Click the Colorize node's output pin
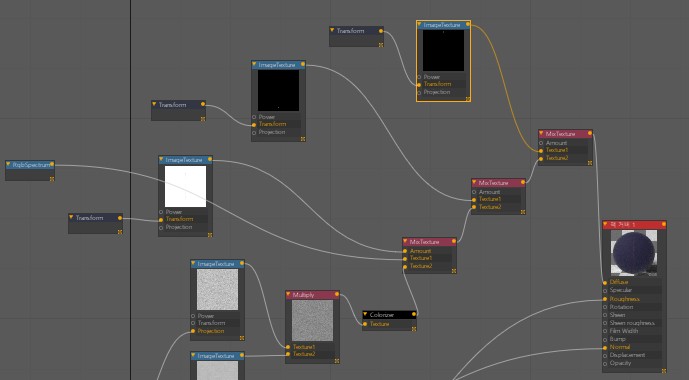 click(x=413, y=314)
